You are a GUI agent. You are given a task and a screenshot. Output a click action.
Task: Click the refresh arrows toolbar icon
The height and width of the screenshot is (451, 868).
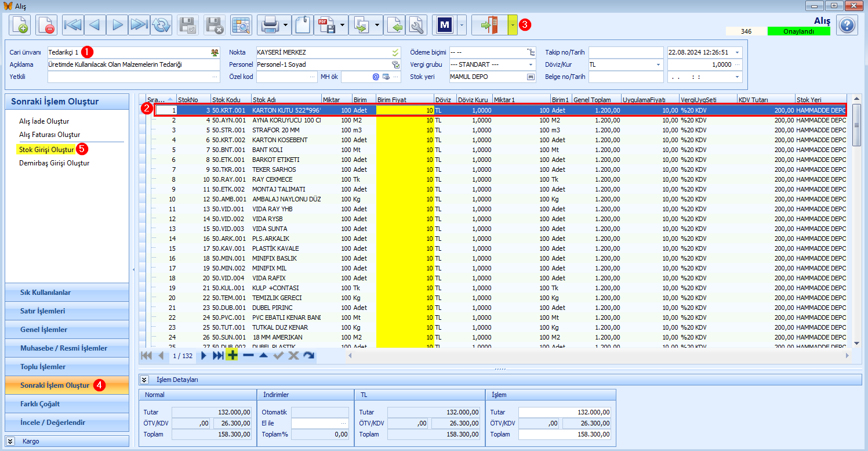161,25
